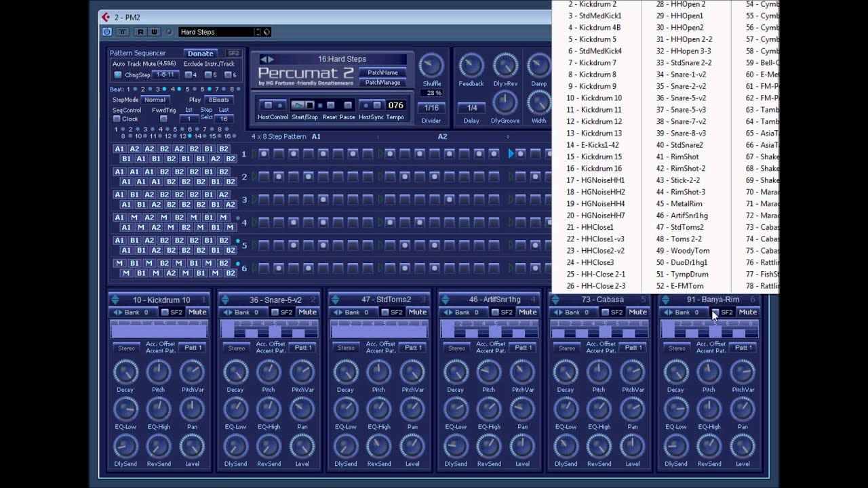The width and height of the screenshot is (868, 488).
Task: Click the Decay knob on Kickdrum 10 channel
Action: [x=125, y=372]
